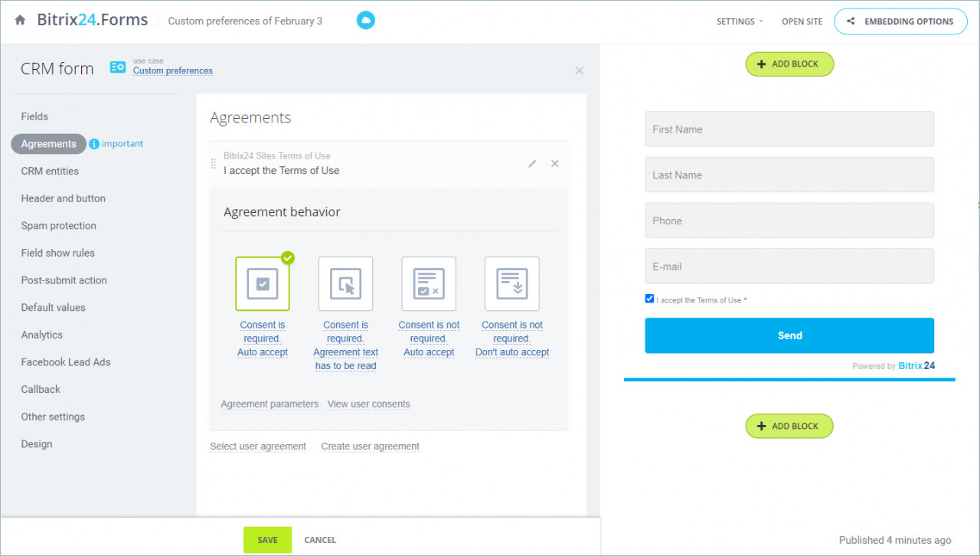Click the Cancel button
The height and width of the screenshot is (556, 980).
tap(320, 540)
